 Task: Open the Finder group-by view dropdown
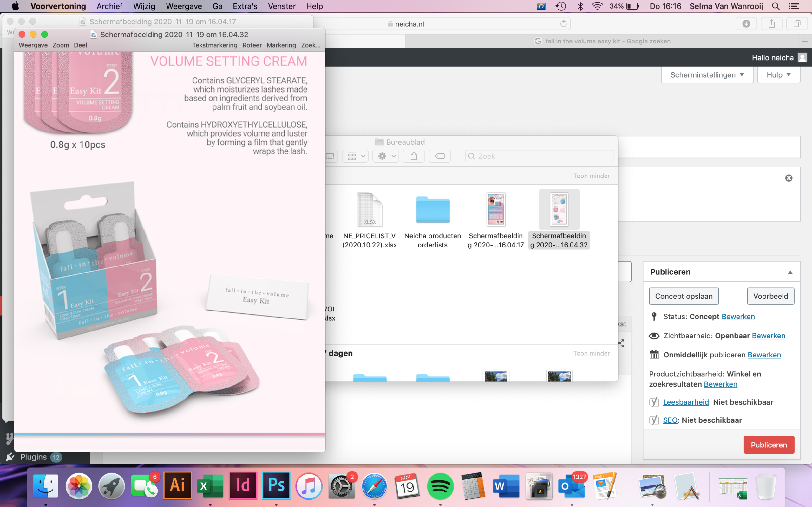(355, 156)
